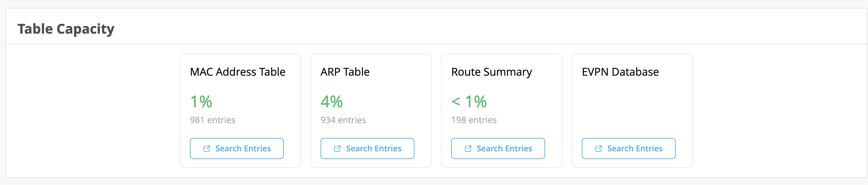Click the 198 entries count

point(474,120)
